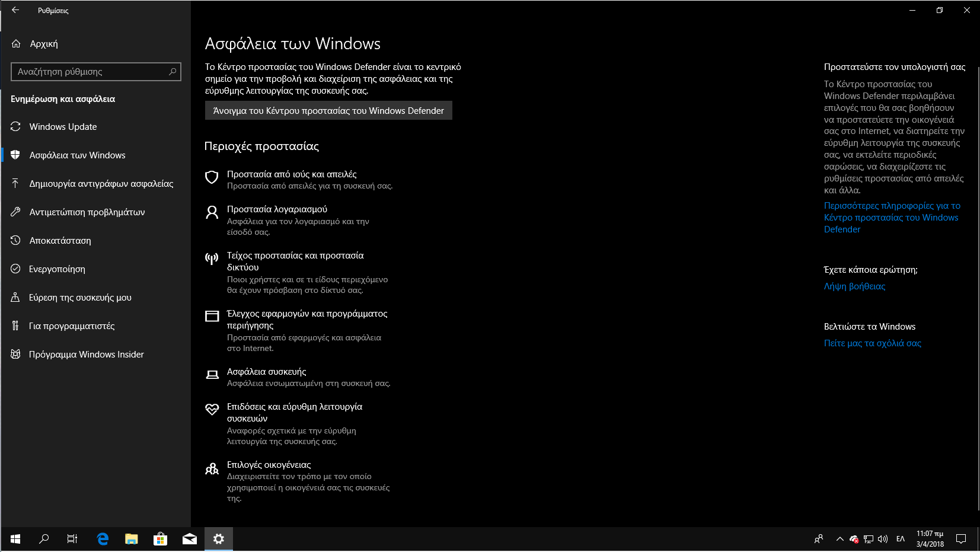
Task: Open Ενεργοποίηση section
Action: click(x=96, y=269)
